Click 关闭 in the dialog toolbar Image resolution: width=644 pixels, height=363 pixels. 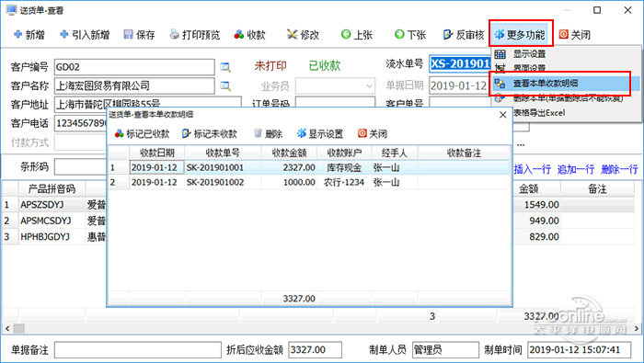coord(373,134)
